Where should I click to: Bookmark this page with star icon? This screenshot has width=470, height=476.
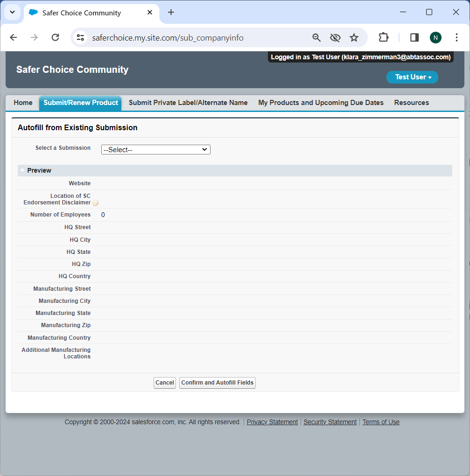pos(354,38)
